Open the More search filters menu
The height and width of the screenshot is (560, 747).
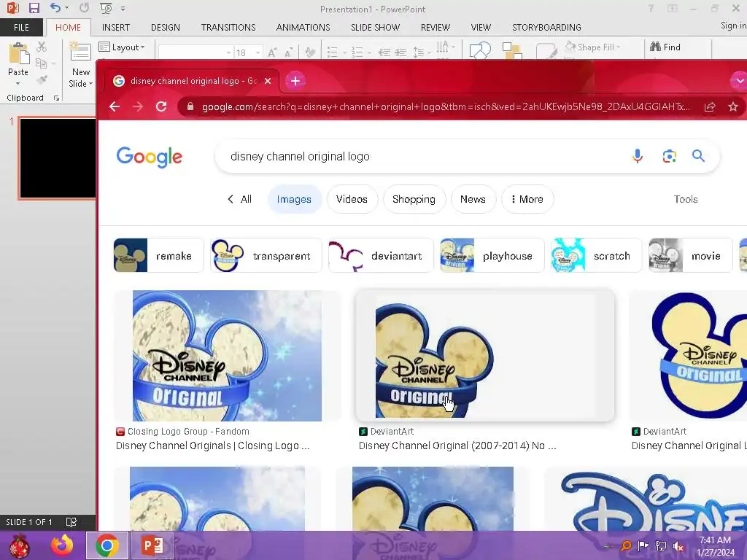527,199
